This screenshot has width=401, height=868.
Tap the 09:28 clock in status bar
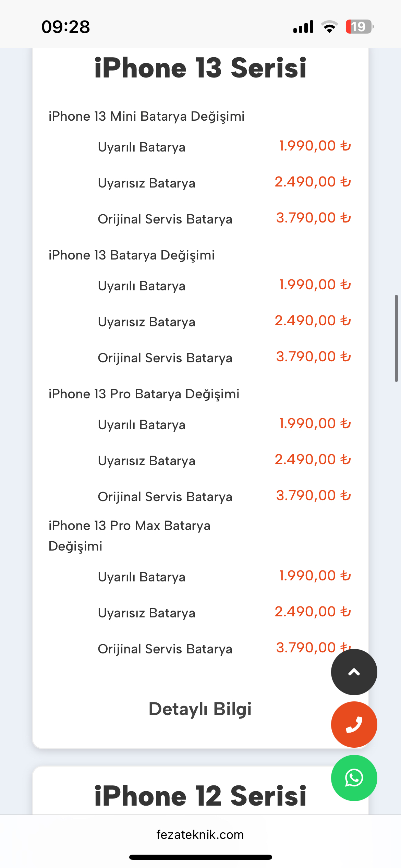click(x=66, y=27)
